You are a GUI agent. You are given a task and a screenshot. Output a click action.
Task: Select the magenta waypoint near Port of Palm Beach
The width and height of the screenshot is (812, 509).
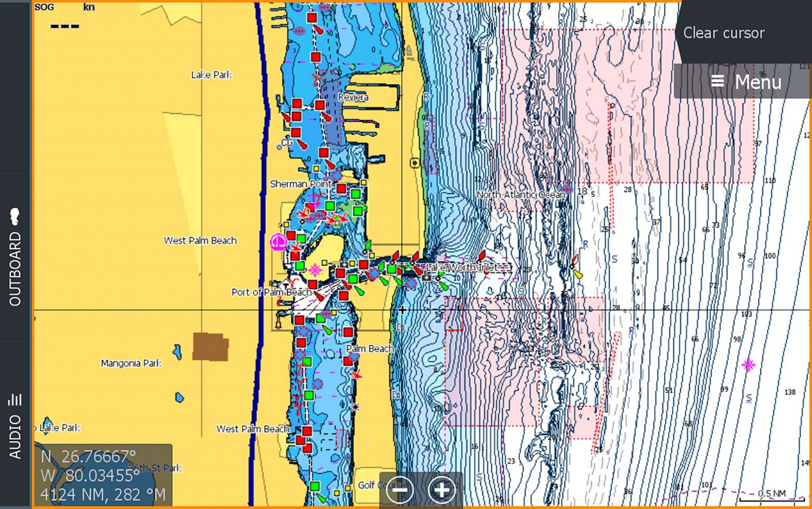click(x=315, y=269)
